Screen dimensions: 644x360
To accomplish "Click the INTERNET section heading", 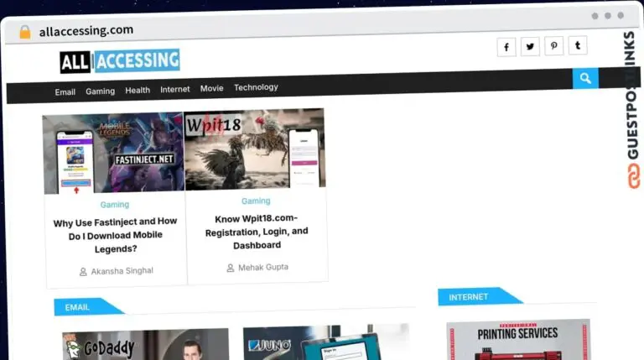I will pyautogui.click(x=469, y=297).
